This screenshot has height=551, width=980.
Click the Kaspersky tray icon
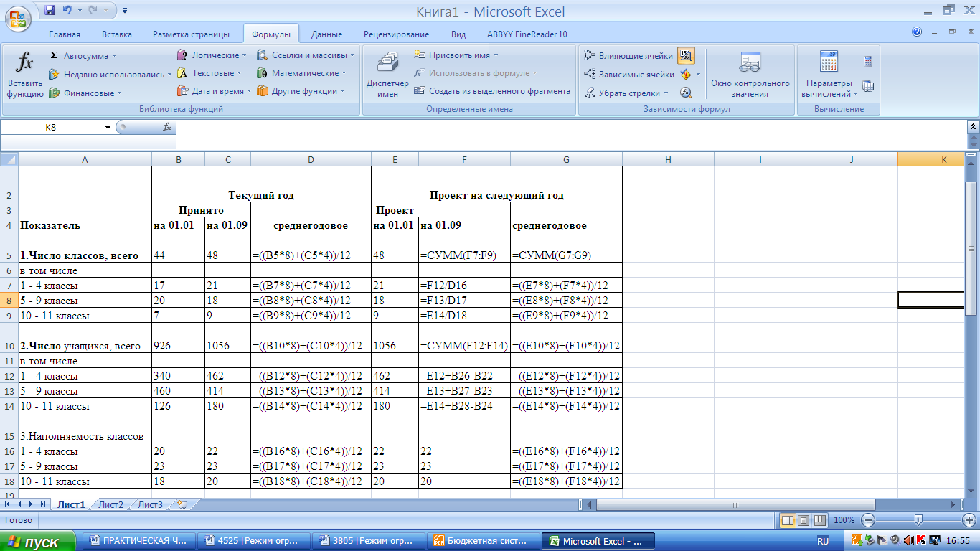coord(920,540)
